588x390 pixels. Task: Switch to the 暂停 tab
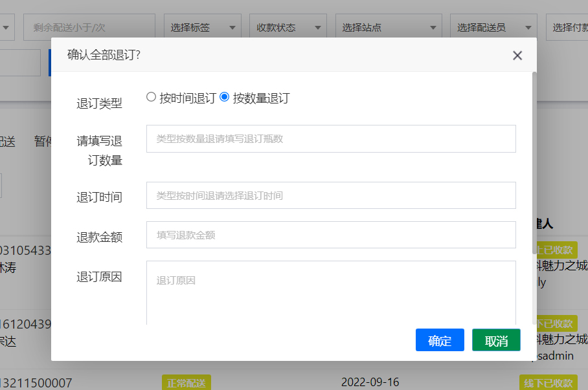tap(43, 142)
